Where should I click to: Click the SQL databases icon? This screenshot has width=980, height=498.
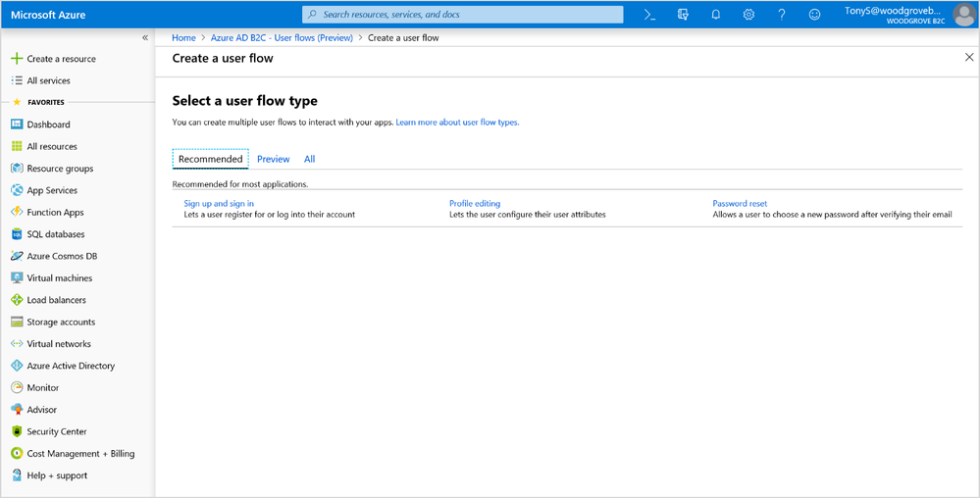17,233
